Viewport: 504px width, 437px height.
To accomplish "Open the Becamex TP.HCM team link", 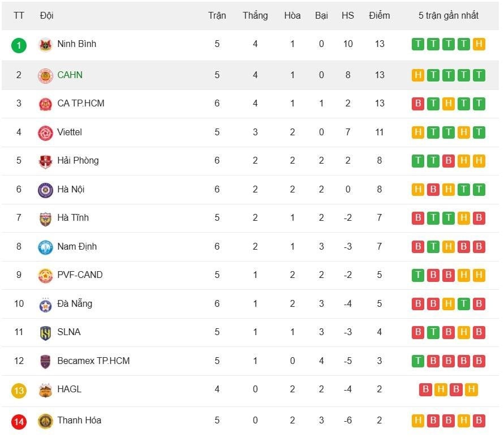I will coord(93,361).
